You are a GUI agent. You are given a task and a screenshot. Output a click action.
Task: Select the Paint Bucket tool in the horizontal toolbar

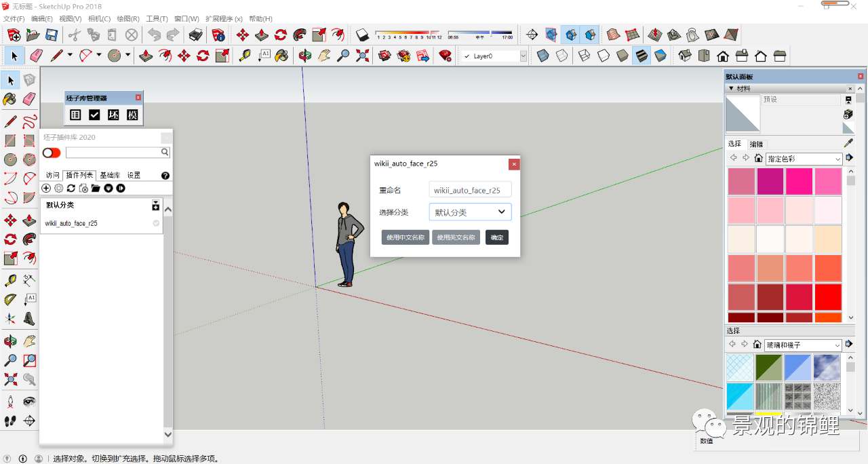[281, 56]
